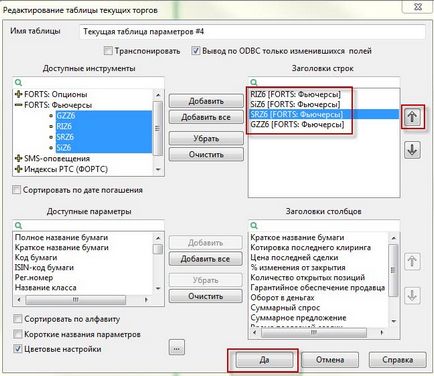Select % изменения от закрытия column

pos(298,267)
